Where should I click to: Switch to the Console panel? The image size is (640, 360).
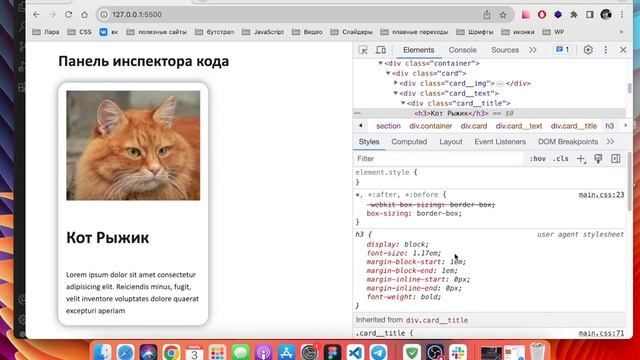[462, 50]
